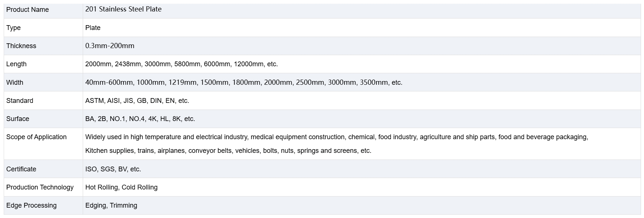Select the '201 Stainless Steel Plate' text
Viewport: 644px width, 218px height.
123,9
